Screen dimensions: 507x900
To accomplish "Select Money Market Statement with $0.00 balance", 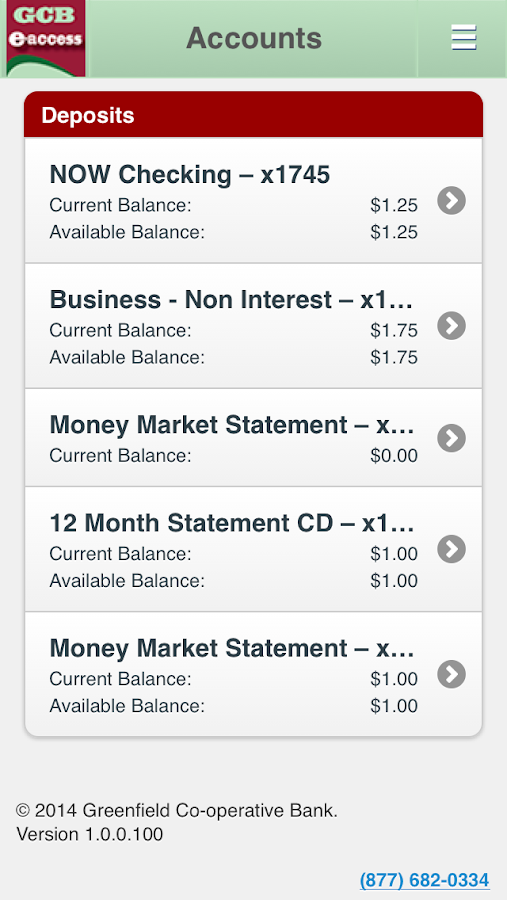I will [253, 438].
